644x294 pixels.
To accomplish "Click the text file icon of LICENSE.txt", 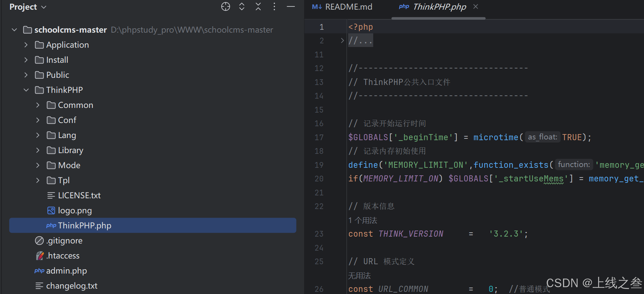I will (x=51, y=195).
